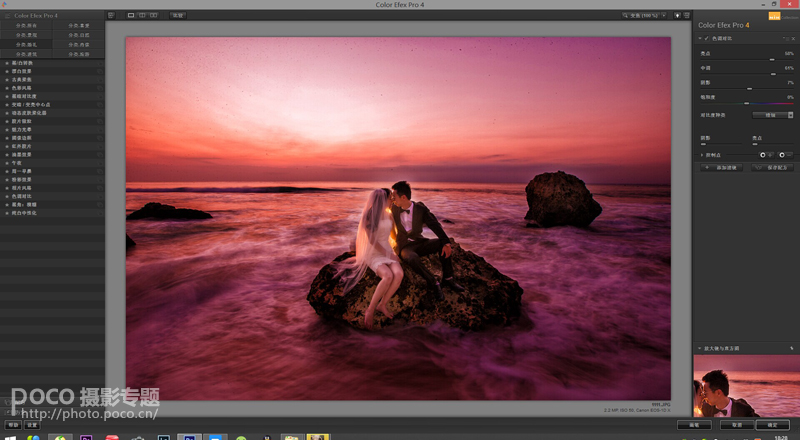Toggle favorite star for 变暗/变亮中心点

pos(7,105)
